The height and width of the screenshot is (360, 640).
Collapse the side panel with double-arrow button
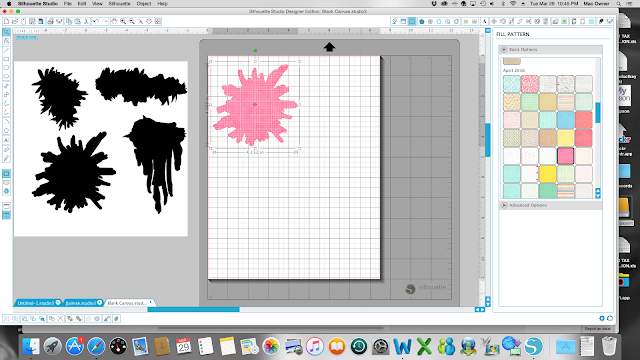pyautogui.click(x=488, y=31)
